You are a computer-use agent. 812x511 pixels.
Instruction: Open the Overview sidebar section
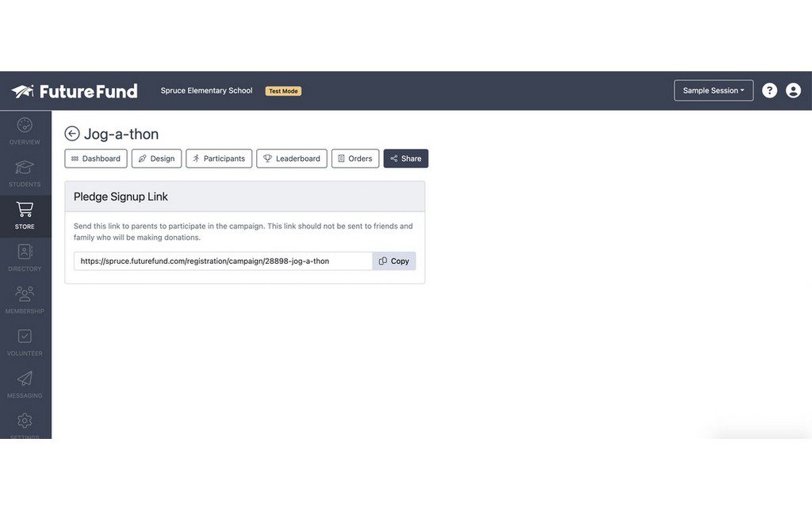(x=25, y=132)
